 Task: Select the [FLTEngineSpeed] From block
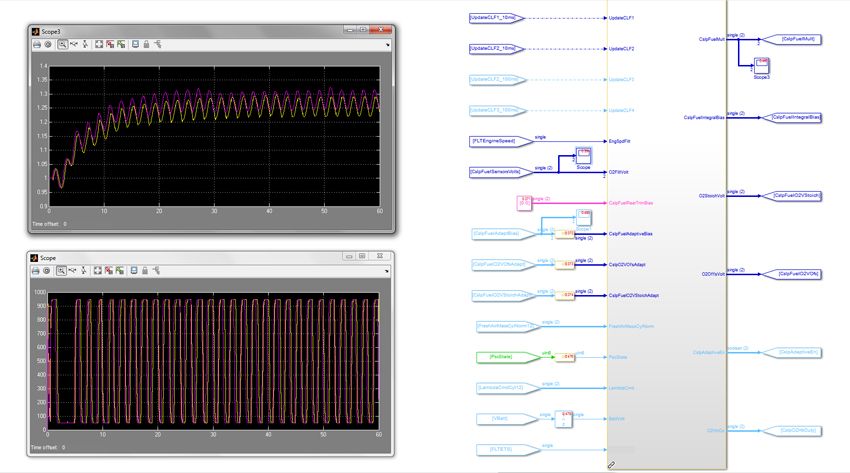pos(494,141)
